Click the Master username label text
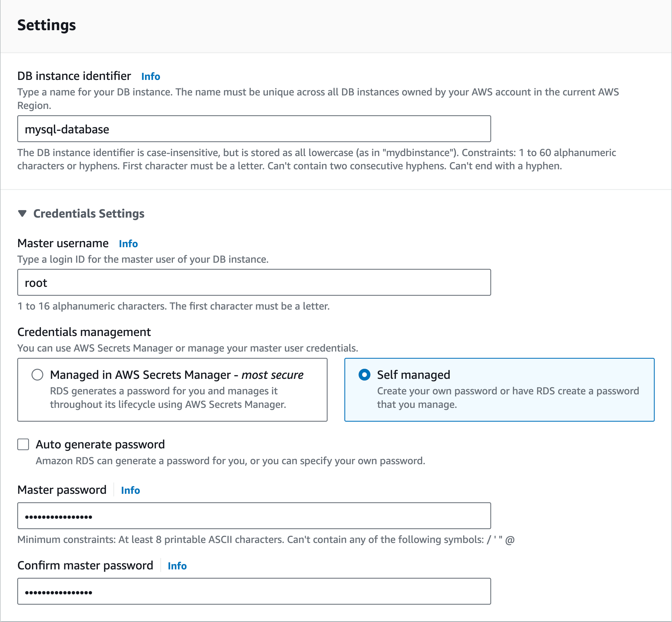This screenshot has width=672, height=622. [x=63, y=243]
